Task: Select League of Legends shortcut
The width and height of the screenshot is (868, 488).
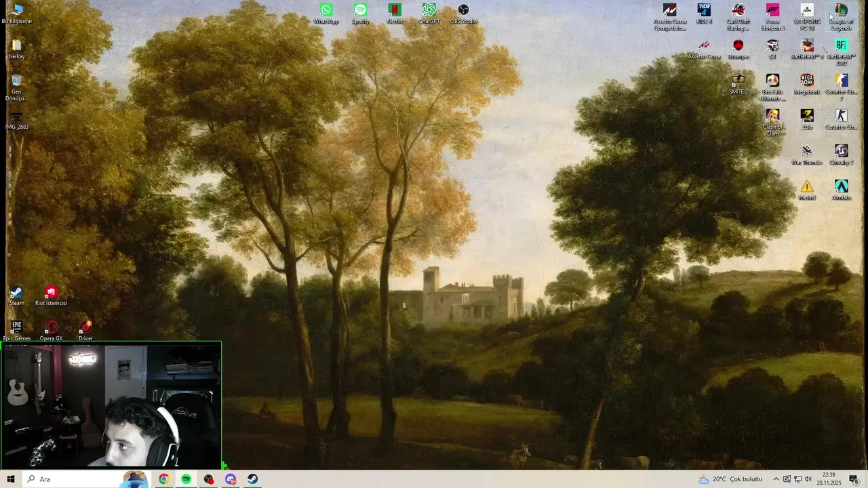Action: click(841, 17)
